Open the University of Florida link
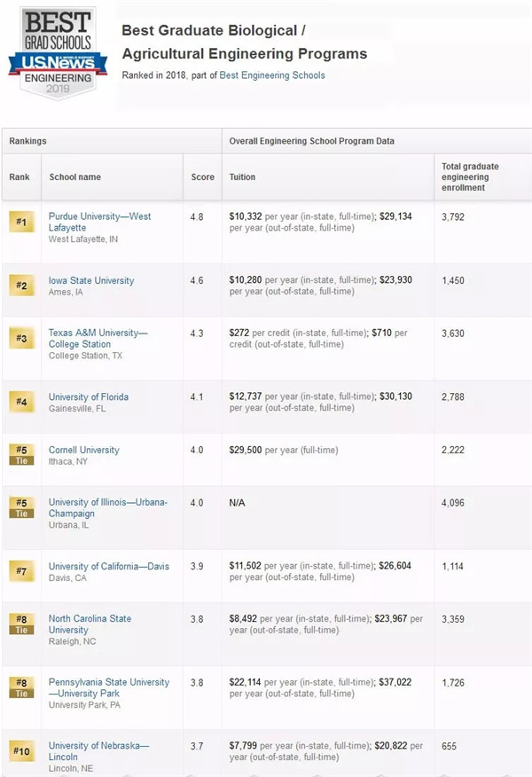This screenshot has height=777, width=532. (x=89, y=396)
